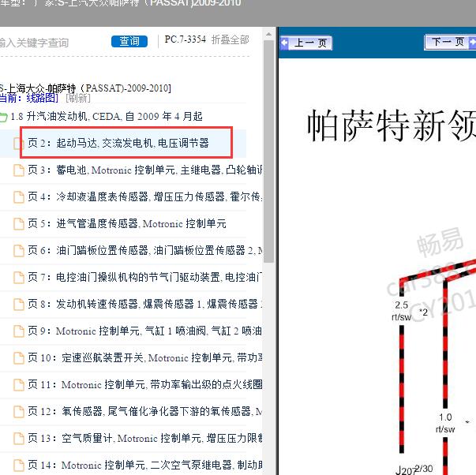Screen dimensions: 476x475
Task: Click the left arrow icon on 上一页
Action: coord(285,43)
